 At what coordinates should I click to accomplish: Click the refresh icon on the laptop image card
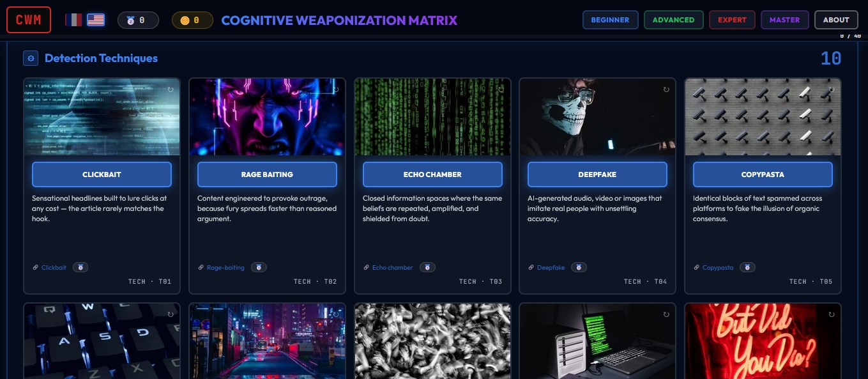click(x=666, y=314)
